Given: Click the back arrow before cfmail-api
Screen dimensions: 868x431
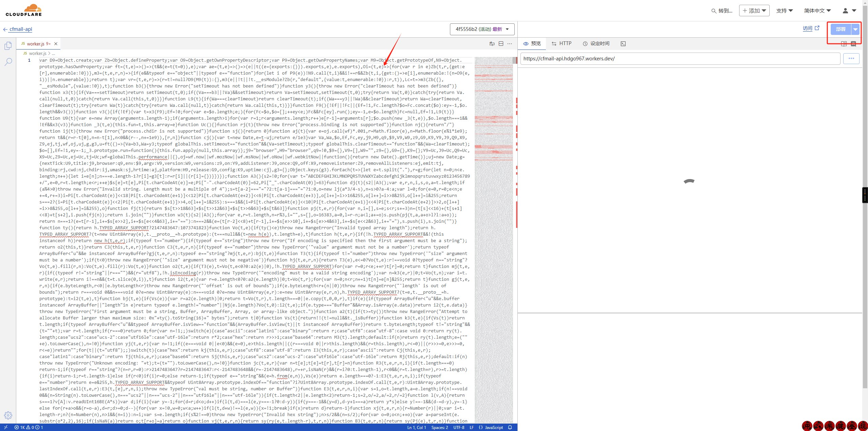Looking at the screenshot, I should (x=5, y=30).
